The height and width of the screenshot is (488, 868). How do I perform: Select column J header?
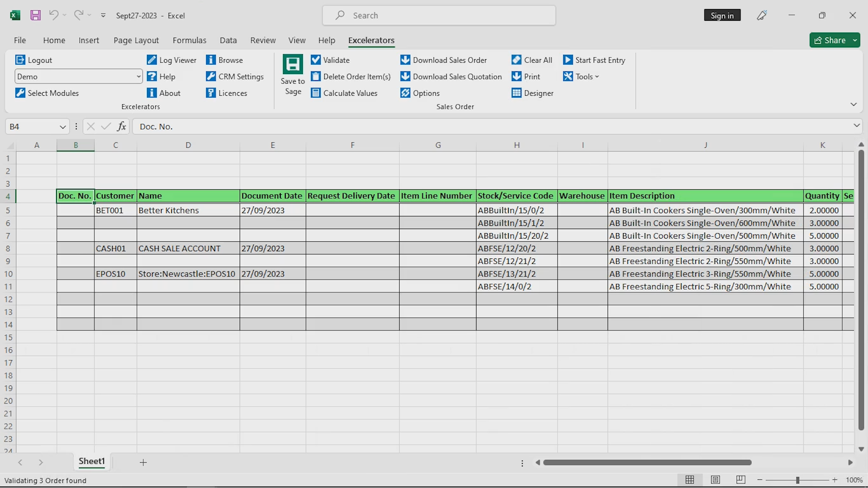[705, 145]
